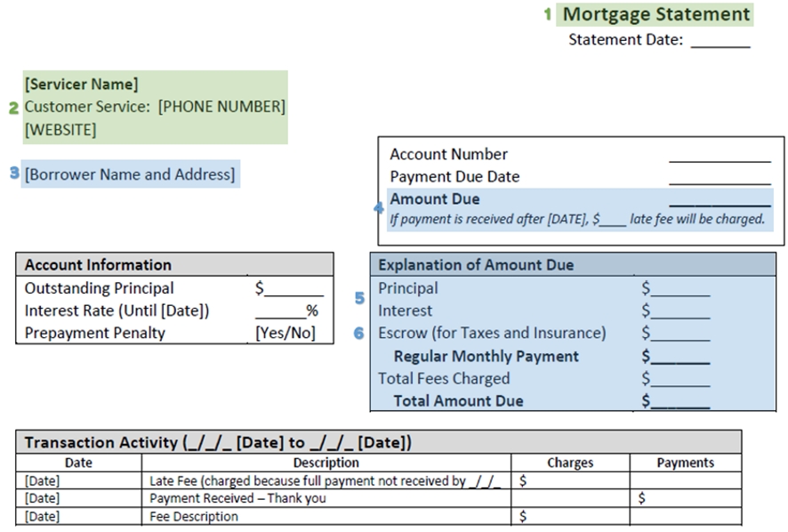Click the Total Amount Due dollar field
The image size is (788, 532).
click(676, 401)
